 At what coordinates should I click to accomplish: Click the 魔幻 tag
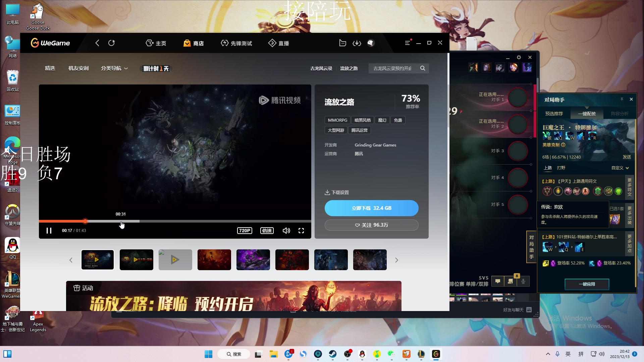tap(382, 120)
